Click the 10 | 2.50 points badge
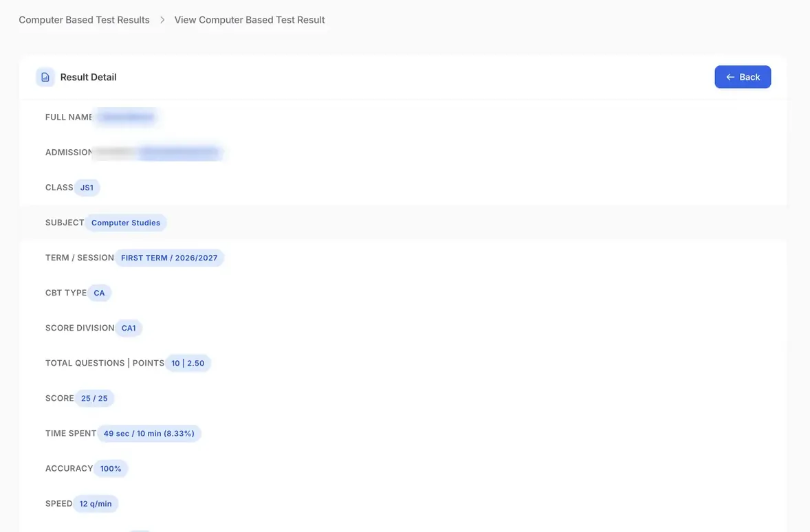Viewport: 810px width, 532px height. pos(188,363)
